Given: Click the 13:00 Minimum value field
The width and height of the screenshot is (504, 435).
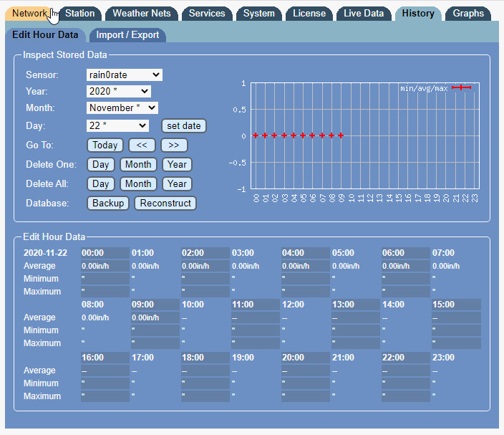Looking at the screenshot, I should pyautogui.click(x=356, y=330).
